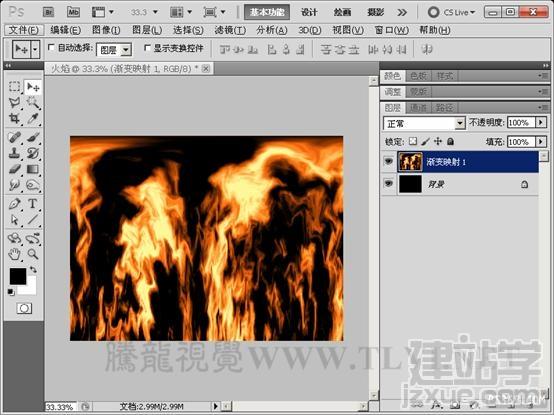554x415 pixels.
Task: Switch to the 通道 tab
Action: pos(419,107)
